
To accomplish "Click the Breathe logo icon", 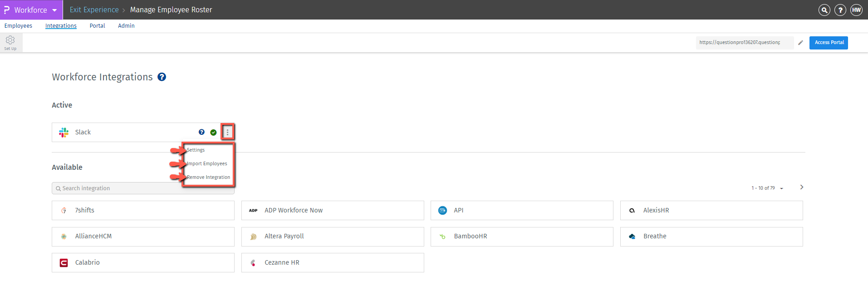I will tap(632, 237).
